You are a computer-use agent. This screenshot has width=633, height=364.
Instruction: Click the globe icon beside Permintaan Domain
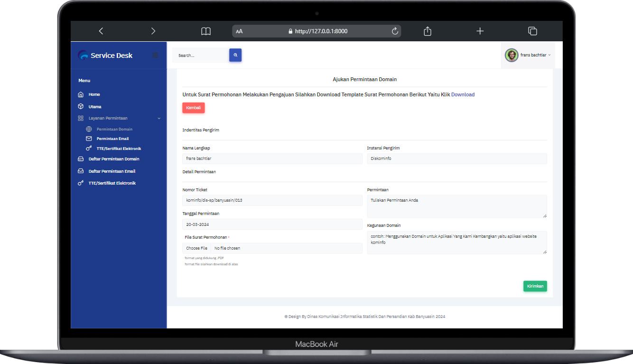tap(89, 129)
